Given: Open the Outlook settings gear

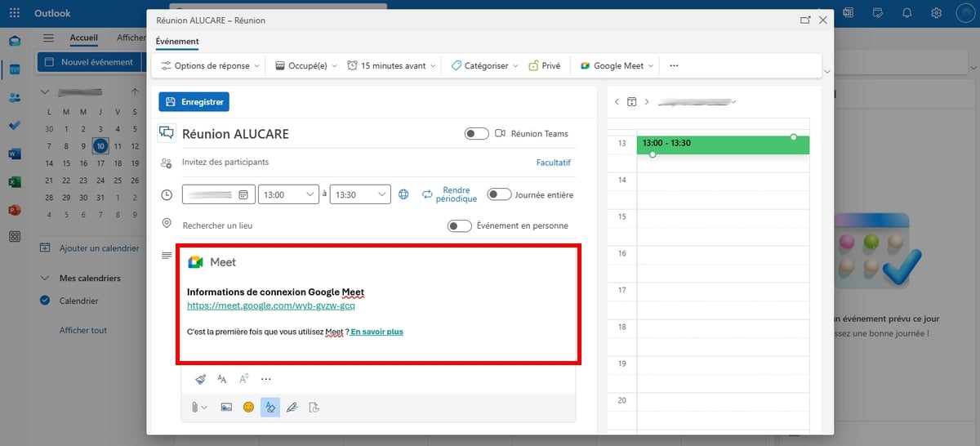Looking at the screenshot, I should [x=937, y=13].
